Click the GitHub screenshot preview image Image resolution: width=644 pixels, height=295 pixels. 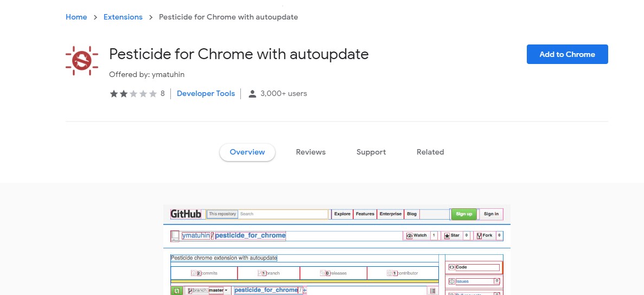tap(337, 250)
